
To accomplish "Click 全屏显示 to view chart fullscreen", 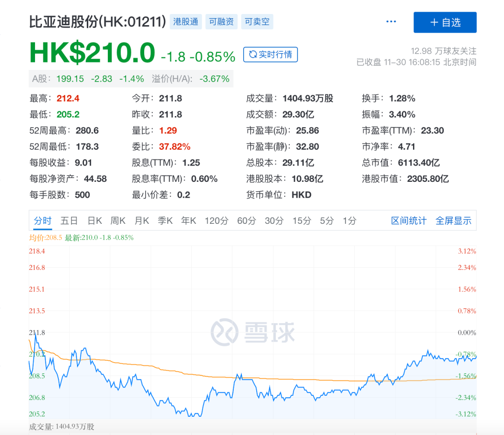I will tap(454, 221).
